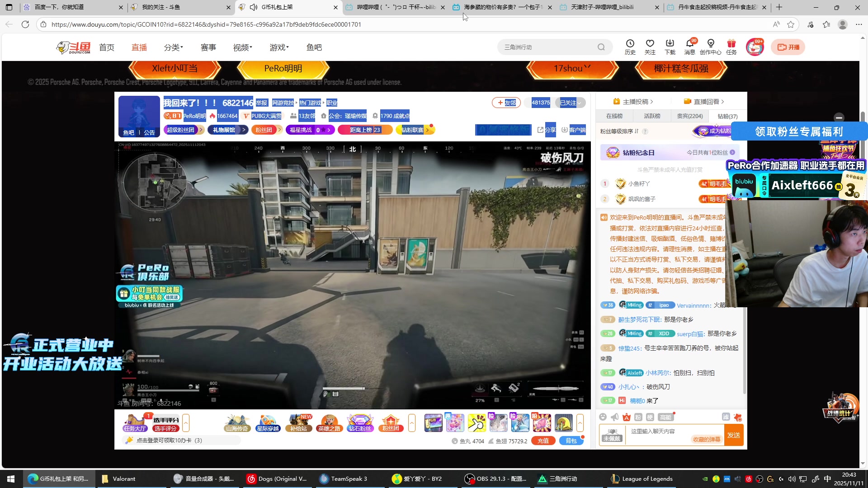
Task: Switch to the 贵宾(2204) tab
Action: point(689,116)
